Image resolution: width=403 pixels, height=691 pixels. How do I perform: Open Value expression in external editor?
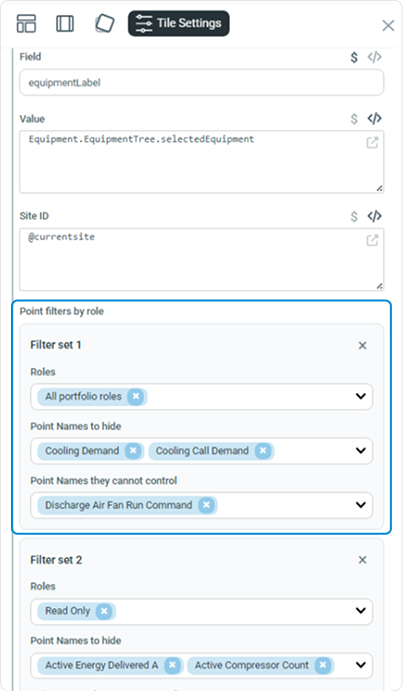pyautogui.click(x=372, y=143)
